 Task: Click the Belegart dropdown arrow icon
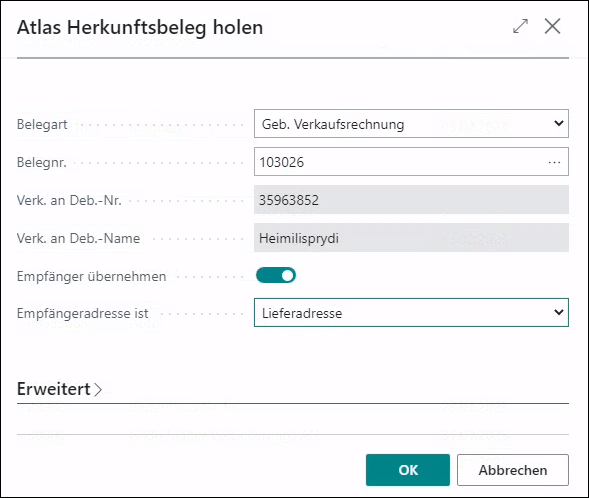[559, 123]
